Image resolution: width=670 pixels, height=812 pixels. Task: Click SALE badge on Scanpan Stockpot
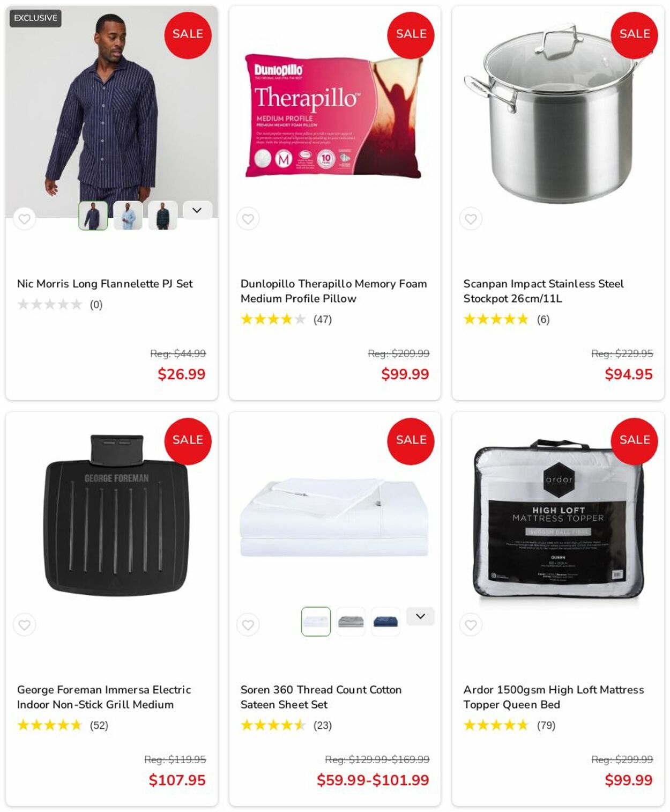634,35
